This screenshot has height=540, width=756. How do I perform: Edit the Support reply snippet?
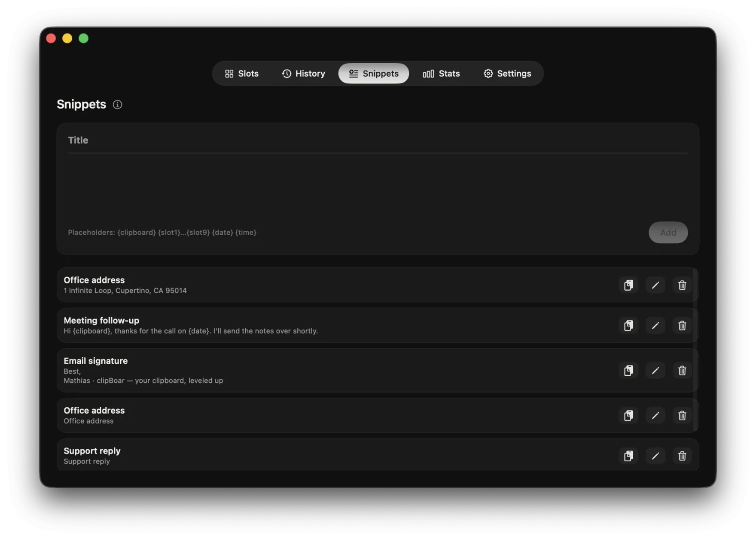[655, 456]
